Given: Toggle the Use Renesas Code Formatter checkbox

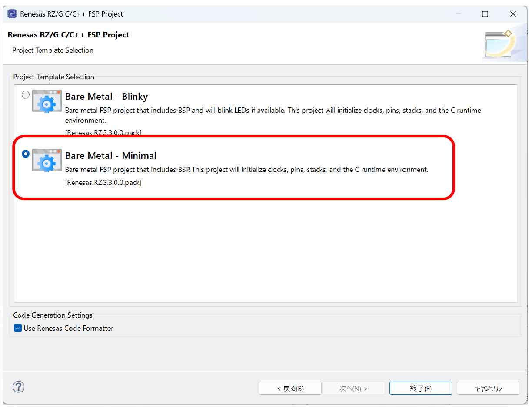Looking at the screenshot, I should pyautogui.click(x=18, y=328).
